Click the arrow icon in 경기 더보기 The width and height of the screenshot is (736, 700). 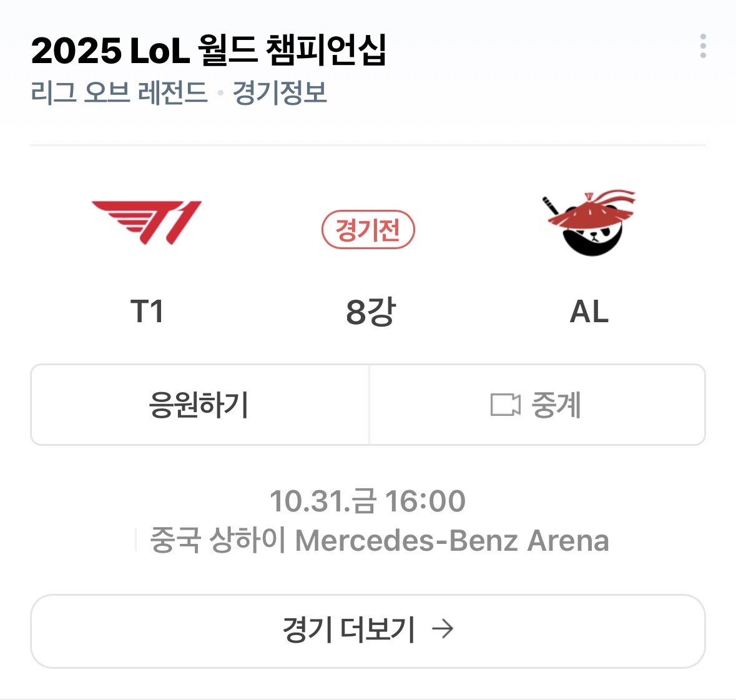click(443, 629)
